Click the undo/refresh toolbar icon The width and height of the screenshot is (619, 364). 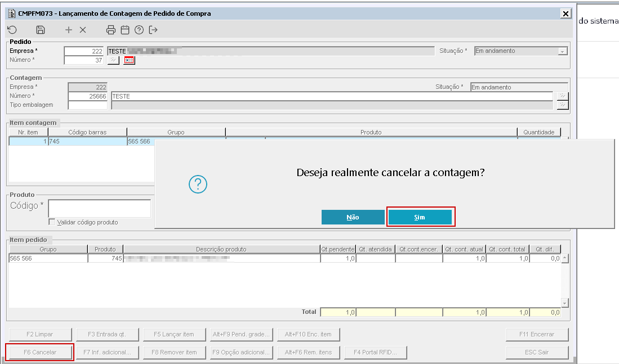(12, 30)
